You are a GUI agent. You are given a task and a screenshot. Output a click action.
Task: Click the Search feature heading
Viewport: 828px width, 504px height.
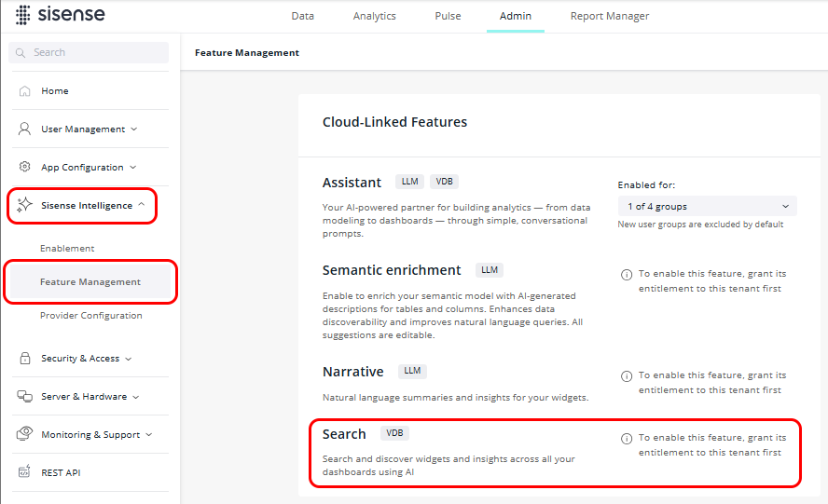(x=344, y=434)
